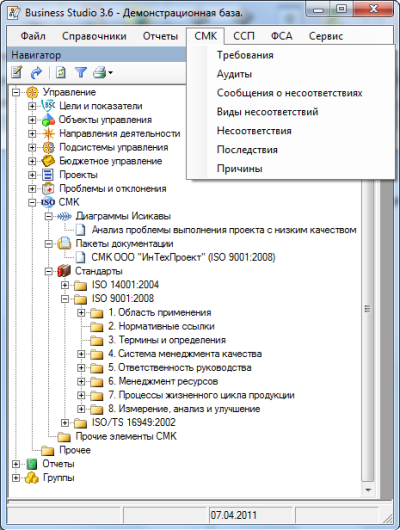Click the Группы icon in the tree

coord(32,478)
